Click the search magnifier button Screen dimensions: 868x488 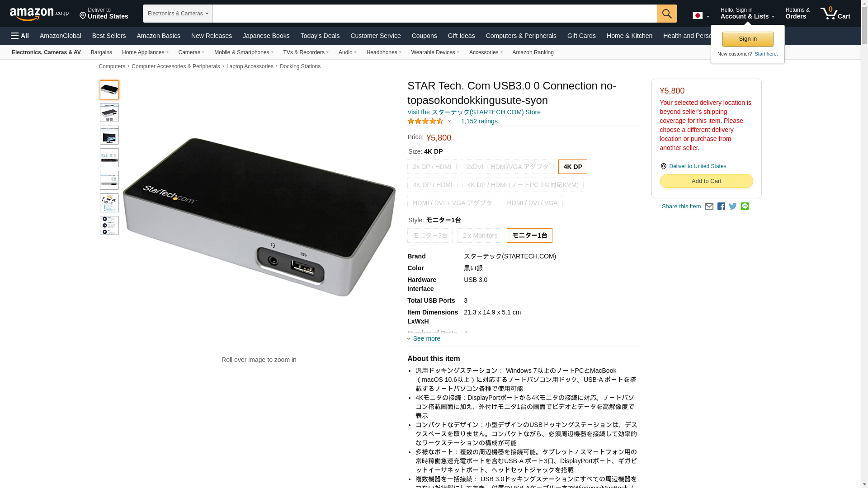(667, 14)
